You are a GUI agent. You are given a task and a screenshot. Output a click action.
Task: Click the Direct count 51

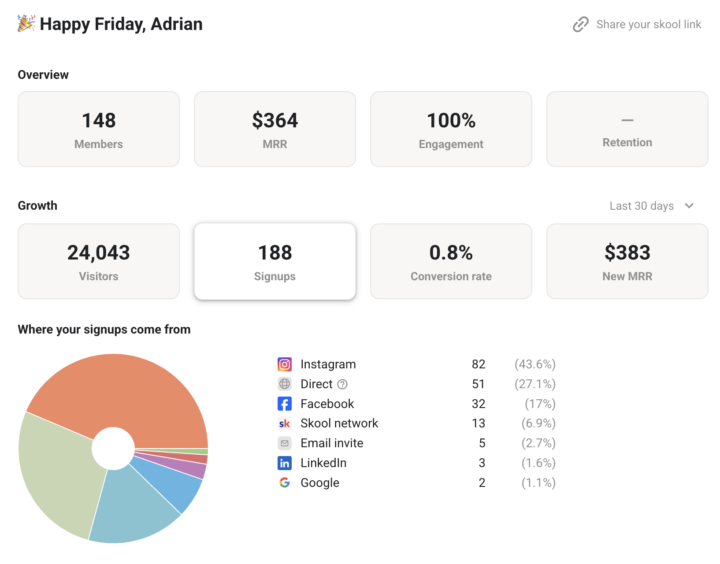tap(478, 384)
